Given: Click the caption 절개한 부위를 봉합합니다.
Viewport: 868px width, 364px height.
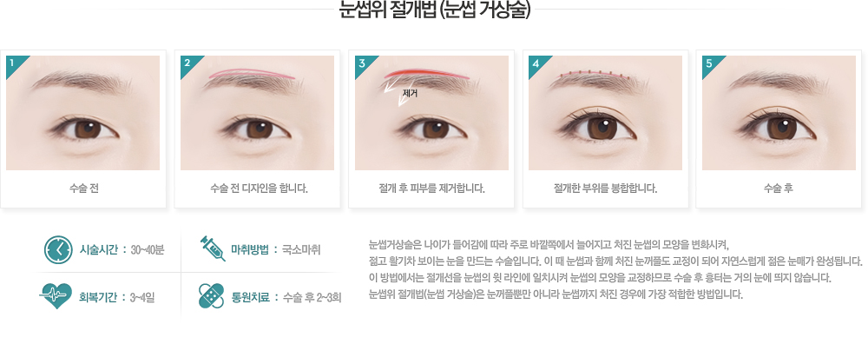Looking at the screenshot, I should click(606, 189).
